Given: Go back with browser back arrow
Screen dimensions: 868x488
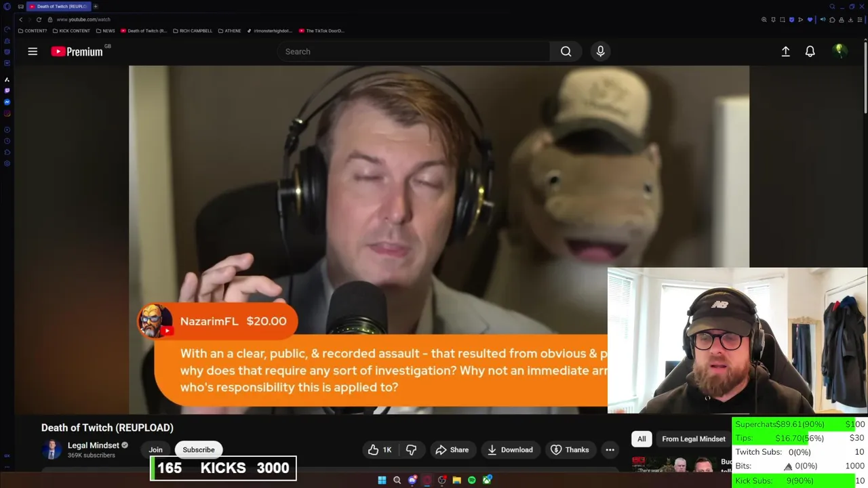Looking at the screenshot, I should 20,20.
